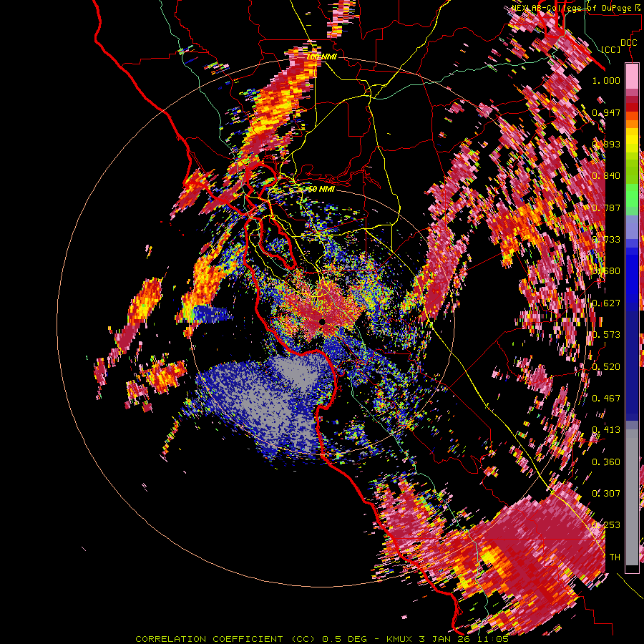The width and height of the screenshot is (644, 644).
Task: Click the 0.680 value on the color scale
Action: [x=606, y=271]
